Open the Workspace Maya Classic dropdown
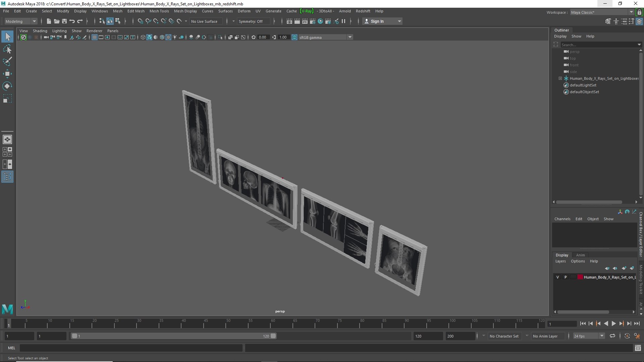The height and width of the screenshot is (362, 644). tap(602, 12)
